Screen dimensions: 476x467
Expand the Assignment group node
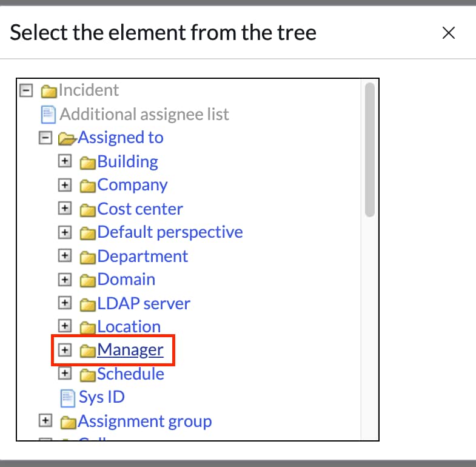coord(45,421)
